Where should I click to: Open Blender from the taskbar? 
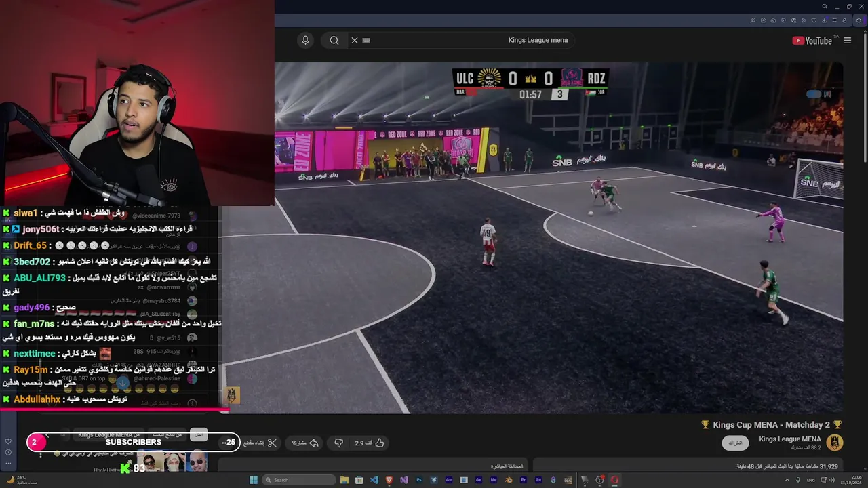point(509,480)
